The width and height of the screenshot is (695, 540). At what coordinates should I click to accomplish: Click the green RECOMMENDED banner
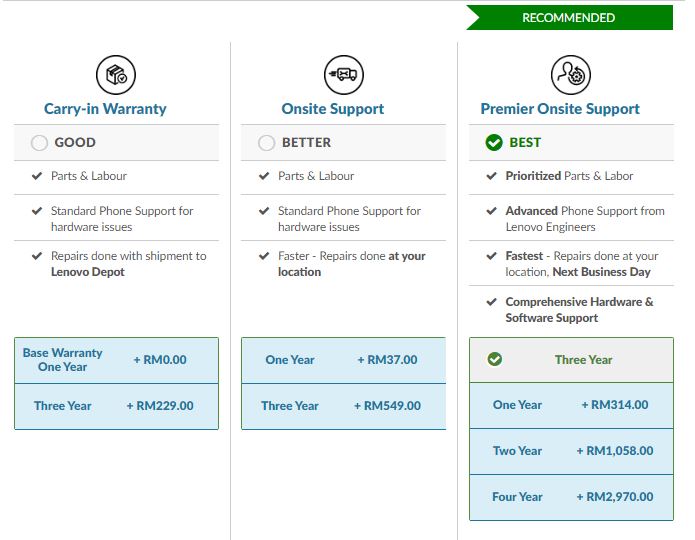click(x=570, y=18)
